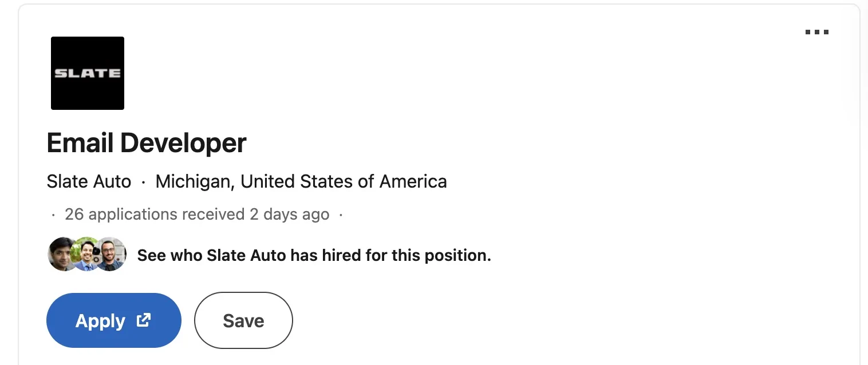
Task: Open who Slate Auto has hired
Action: coord(314,255)
